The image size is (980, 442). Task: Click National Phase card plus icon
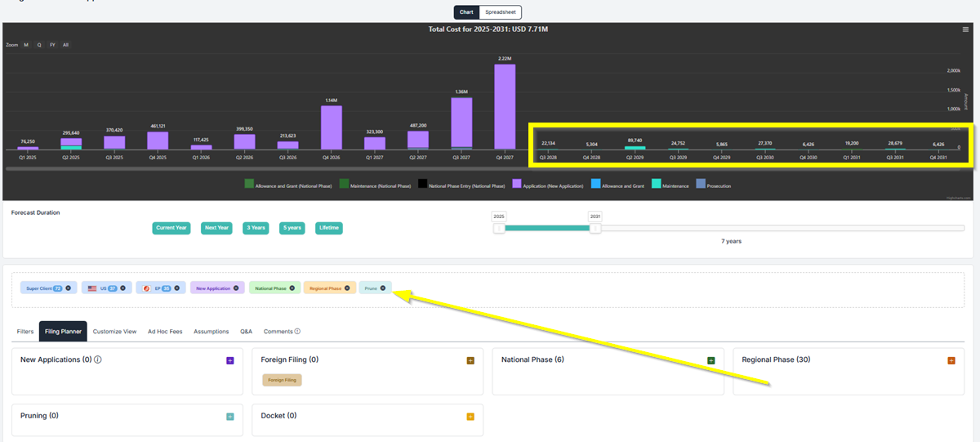tap(710, 360)
